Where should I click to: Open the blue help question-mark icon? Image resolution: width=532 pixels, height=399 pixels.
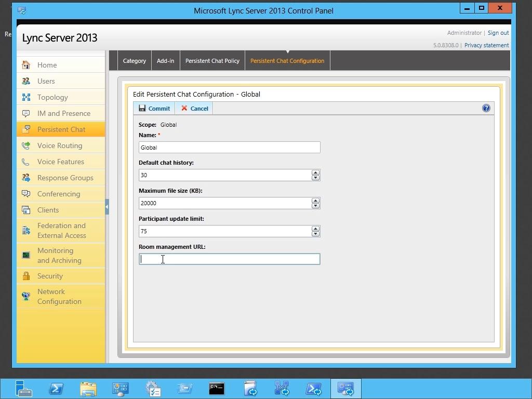(x=486, y=108)
